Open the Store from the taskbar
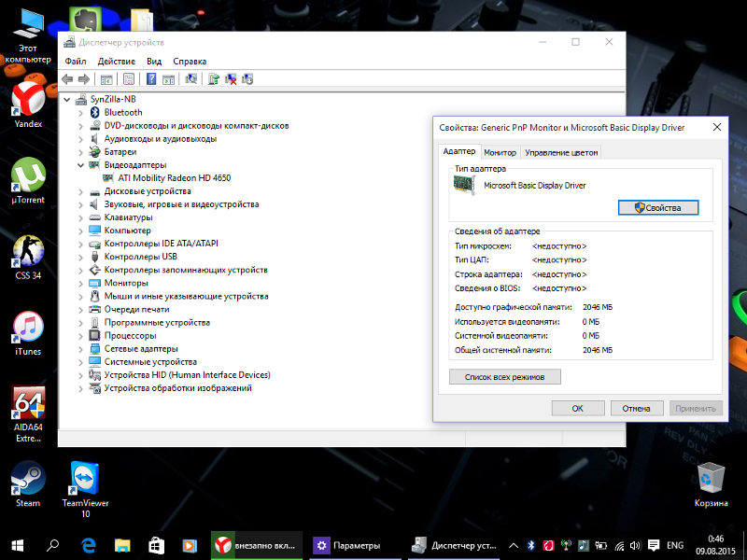The image size is (747, 560). (156, 546)
